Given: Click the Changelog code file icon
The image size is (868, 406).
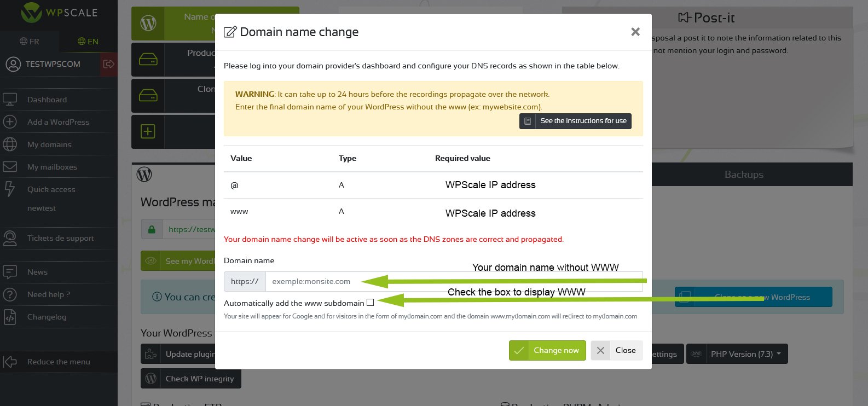Looking at the screenshot, I should click(10, 317).
